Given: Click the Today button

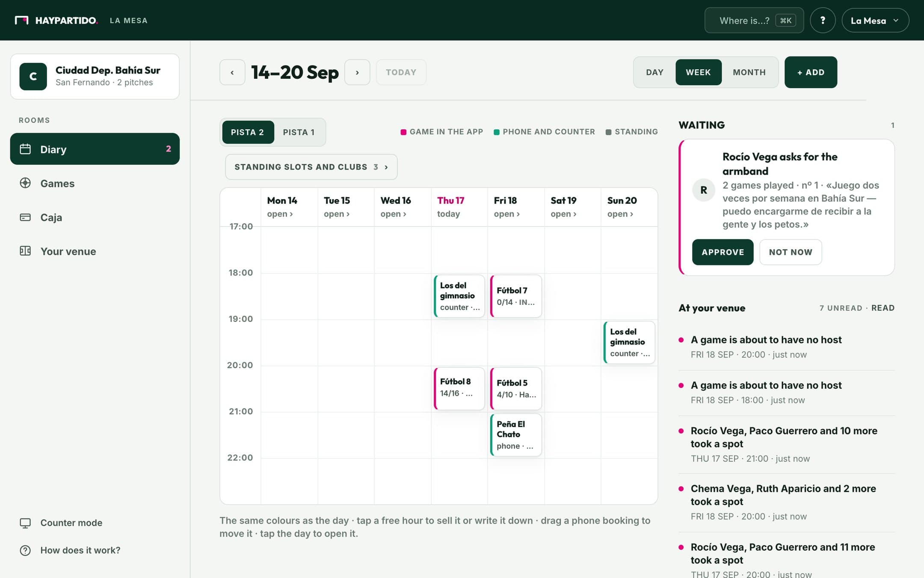Looking at the screenshot, I should [401, 72].
